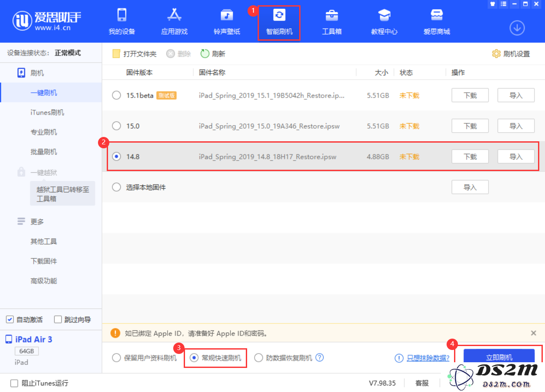
Task: Select 防数据恢复刷机 radio option
Action: click(259, 358)
